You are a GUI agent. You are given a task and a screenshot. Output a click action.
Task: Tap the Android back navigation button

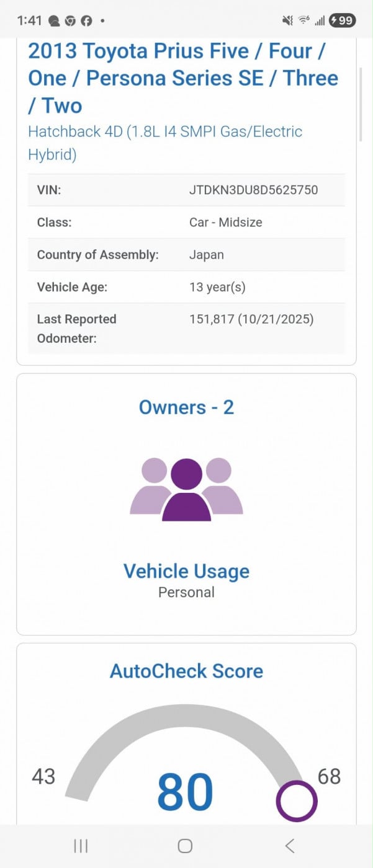coord(289,846)
